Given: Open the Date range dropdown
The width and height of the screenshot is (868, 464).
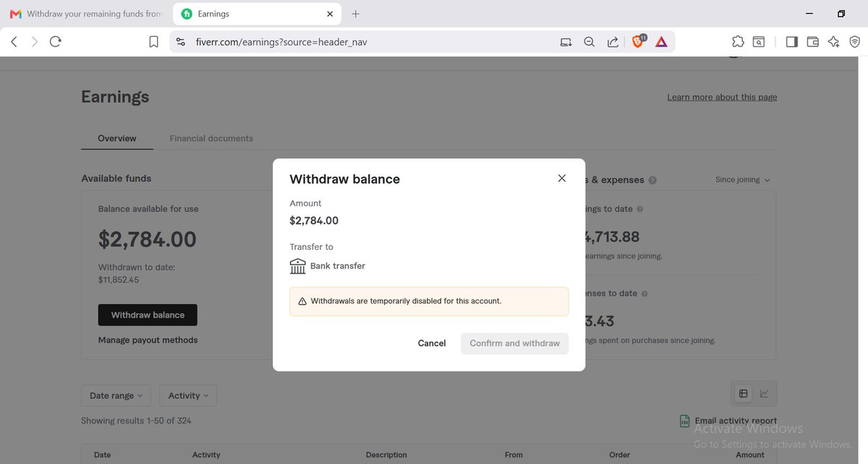Looking at the screenshot, I should pyautogui.click(x=116, y=396).
